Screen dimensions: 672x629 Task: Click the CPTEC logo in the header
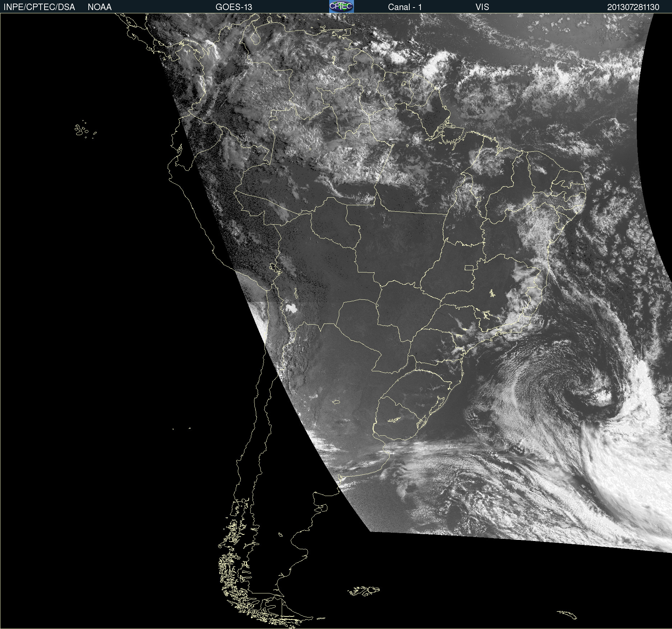pyautogui.click(x=341, y=6)
